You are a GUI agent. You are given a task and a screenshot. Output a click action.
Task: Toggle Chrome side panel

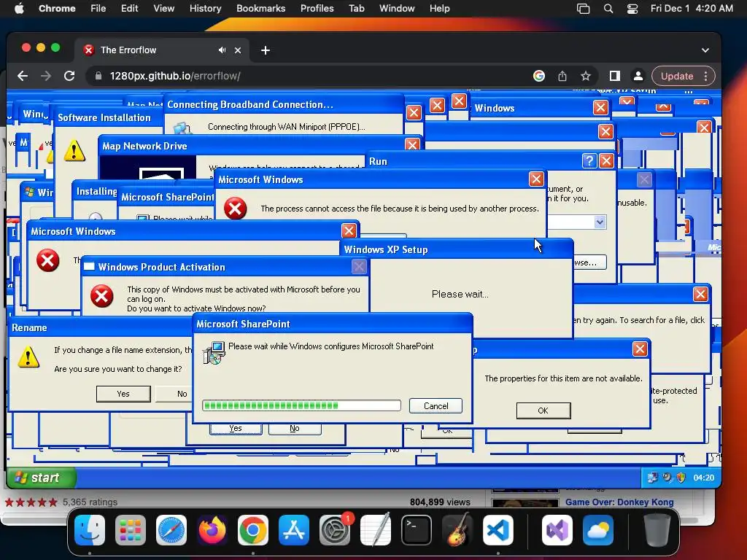click(x=614, y=76)
